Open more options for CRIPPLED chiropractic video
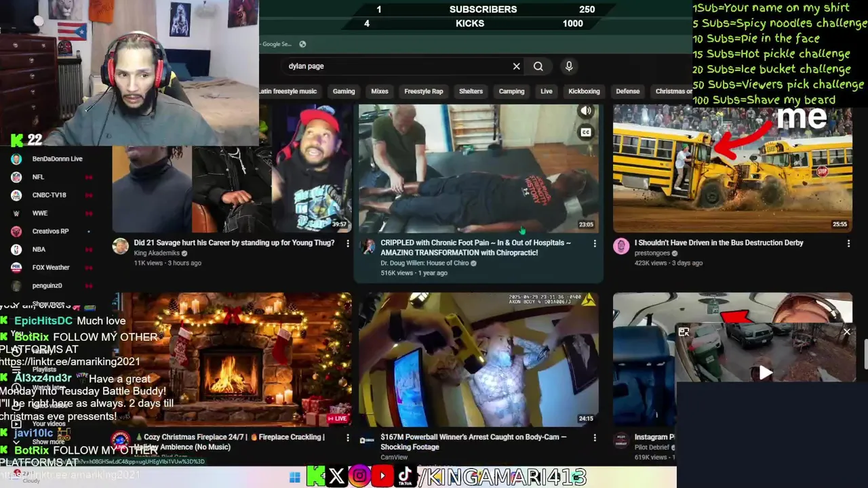The image size is (868, 488). pyautogui.click(x=595, y=243)
